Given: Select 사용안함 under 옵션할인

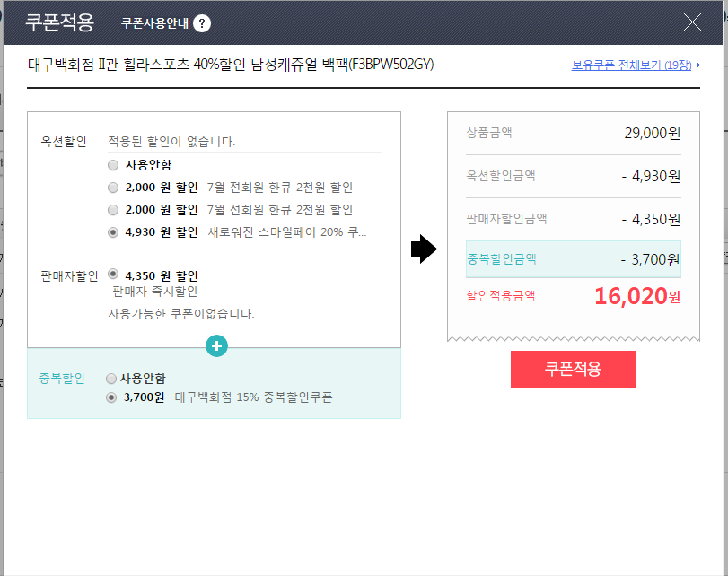Looking at the screenshot, I should click(x=112, y=165).
